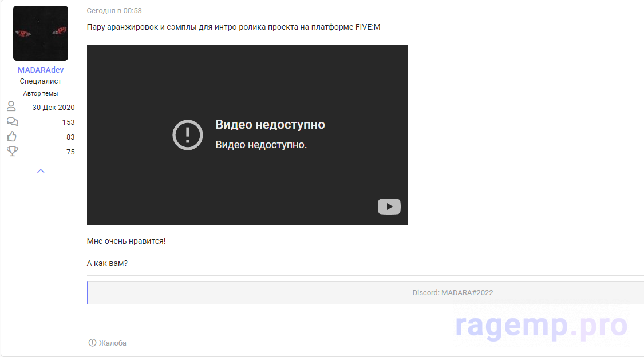Viewport: 644px width, 357px height.
Task: Click the exclamation error icon in the video
Action: point(188,134)
